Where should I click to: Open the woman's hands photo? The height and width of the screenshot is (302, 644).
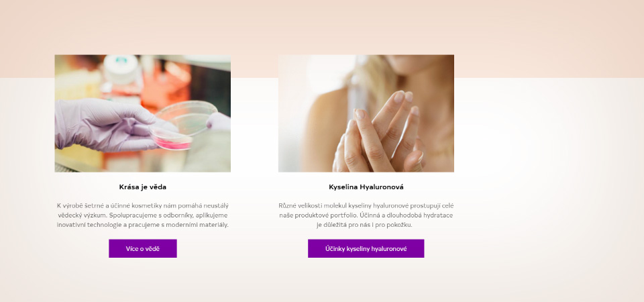point(366,113)
